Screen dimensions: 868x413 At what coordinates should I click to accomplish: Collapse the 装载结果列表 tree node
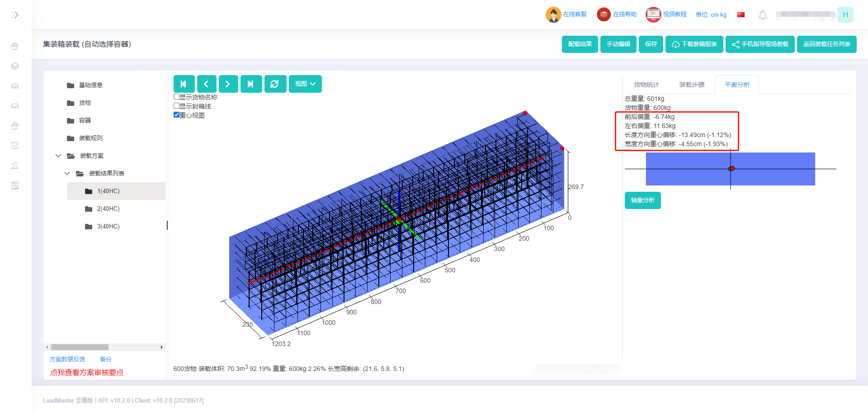click(x=67, y=173)
